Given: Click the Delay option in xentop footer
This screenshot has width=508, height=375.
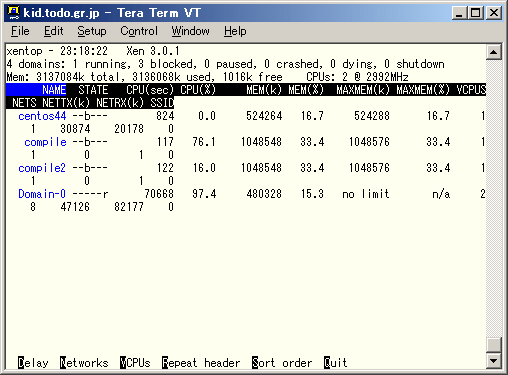Looking at the screenshot, I should point(33,363).
